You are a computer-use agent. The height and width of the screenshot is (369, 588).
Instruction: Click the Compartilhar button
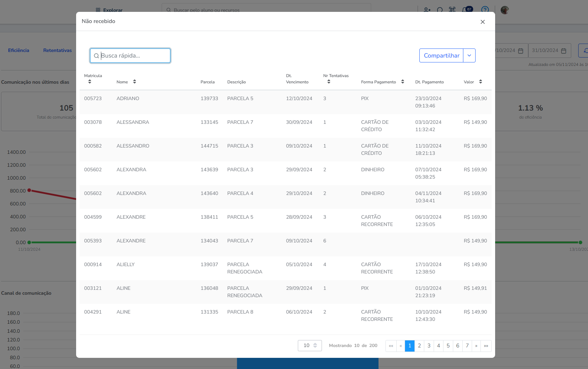click(x=441, y=55)
